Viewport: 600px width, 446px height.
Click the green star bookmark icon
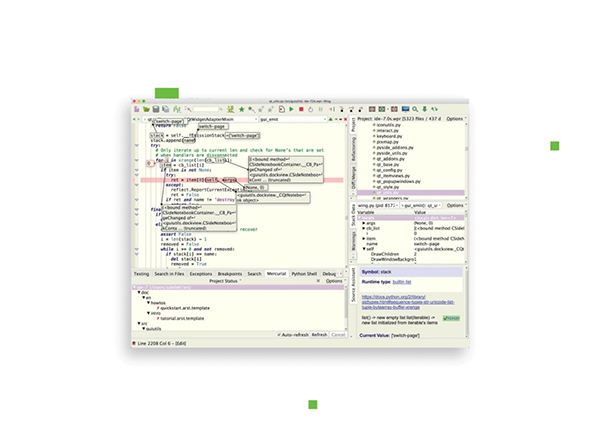241,109
